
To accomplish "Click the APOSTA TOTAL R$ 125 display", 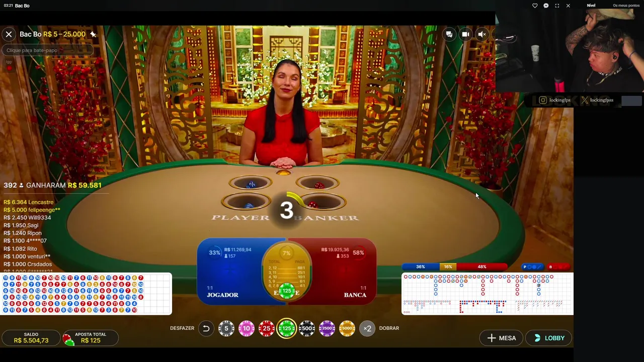I will point(91,338).
